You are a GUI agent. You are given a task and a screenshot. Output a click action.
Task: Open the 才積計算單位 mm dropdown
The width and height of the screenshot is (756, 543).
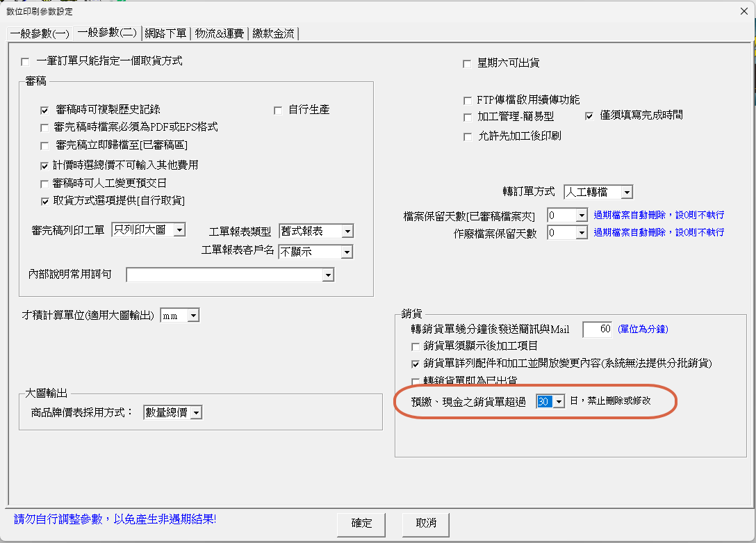click(193, 316)
